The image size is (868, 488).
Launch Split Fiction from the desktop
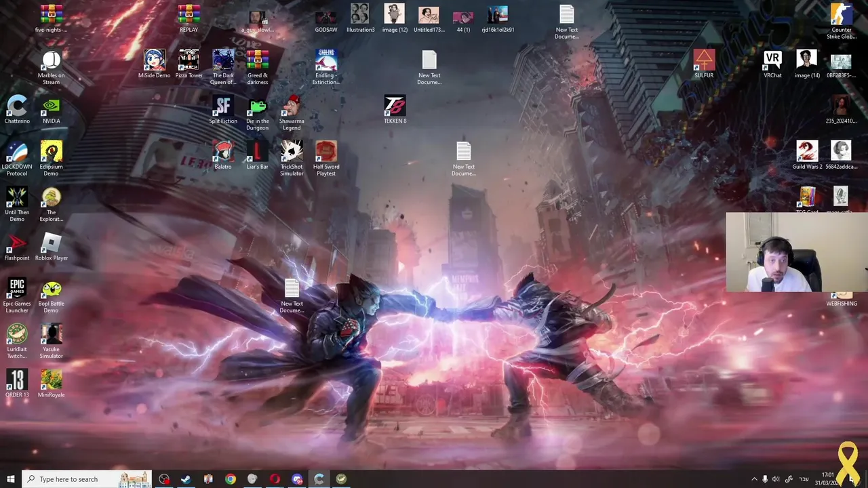(x=223, y=109)
